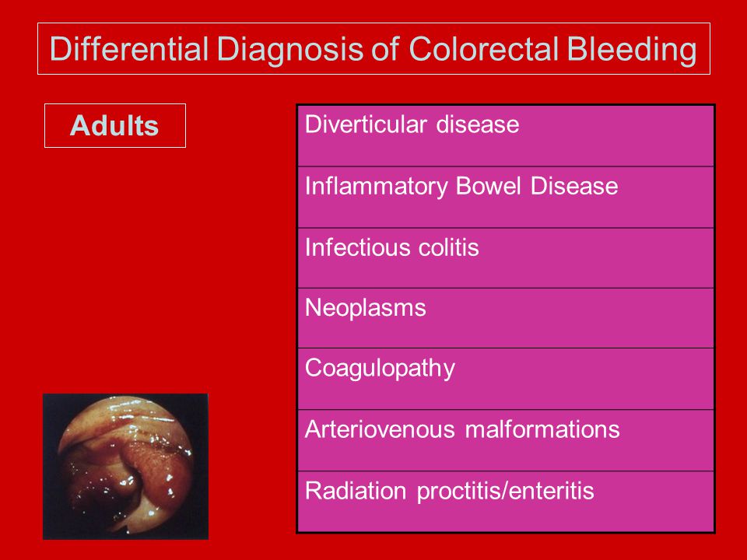Click the word malformations in table

[x=542, y=429]
